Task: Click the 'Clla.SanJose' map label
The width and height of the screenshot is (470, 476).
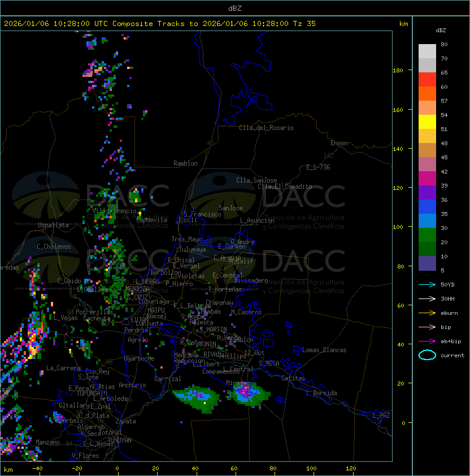Action: pos(256,180)
